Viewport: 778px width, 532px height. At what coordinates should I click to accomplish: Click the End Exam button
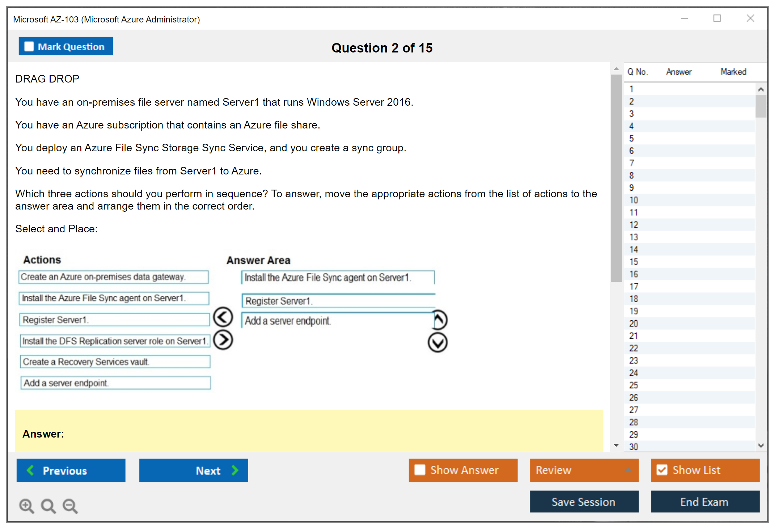(705, 502)
